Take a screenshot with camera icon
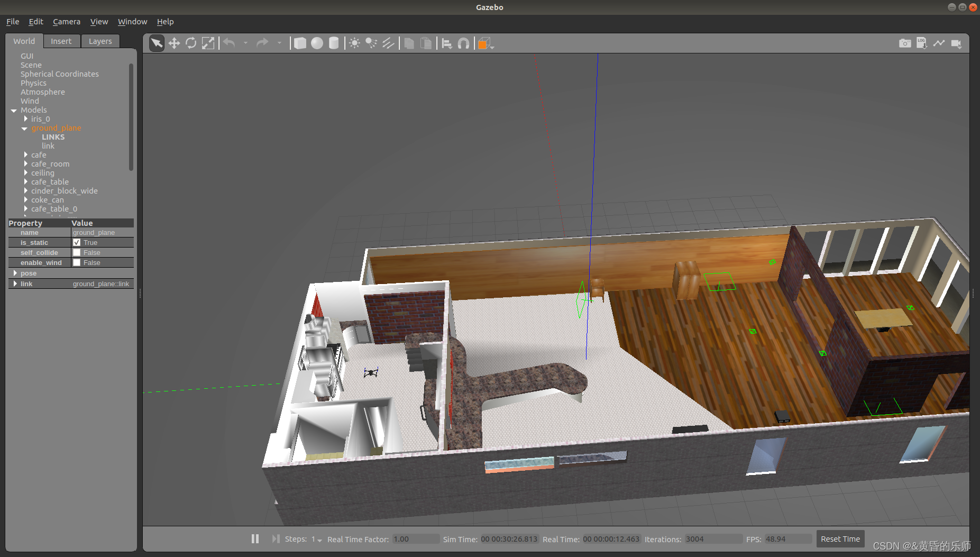Image resolution: width=980 pixels, height=557 pixels. click(905, 43)
